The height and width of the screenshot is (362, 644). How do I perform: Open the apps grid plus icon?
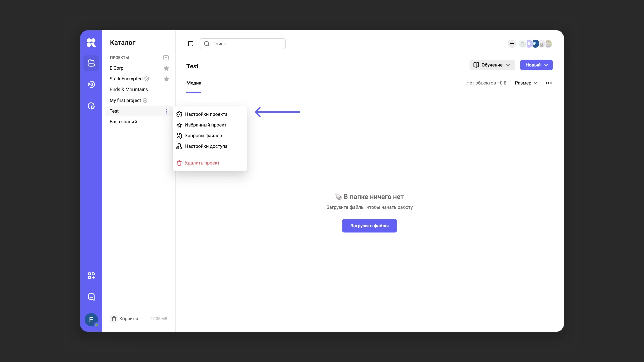[x=91, y=276]
